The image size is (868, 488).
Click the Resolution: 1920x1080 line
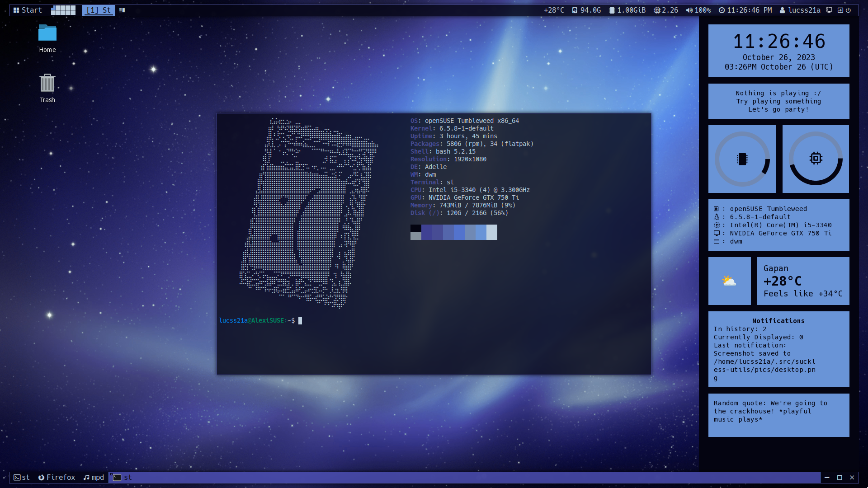click(448, 159)
